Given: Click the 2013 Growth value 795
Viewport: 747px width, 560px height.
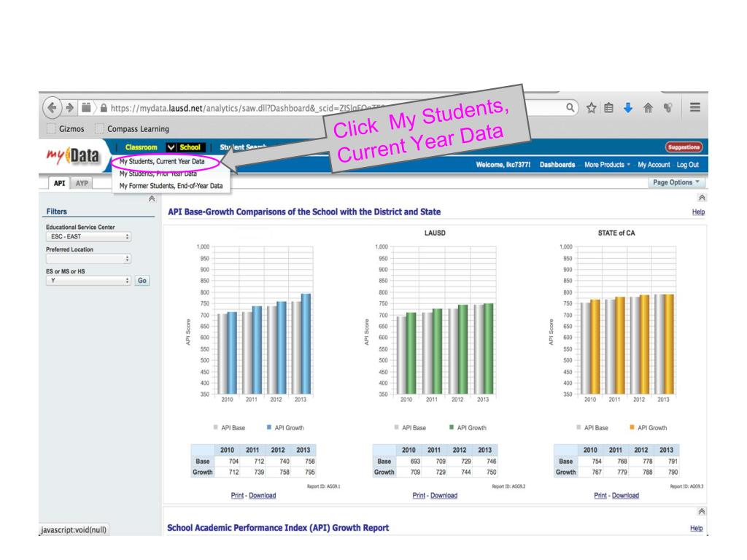Looking at the screenshot, I should click(309, 472).
